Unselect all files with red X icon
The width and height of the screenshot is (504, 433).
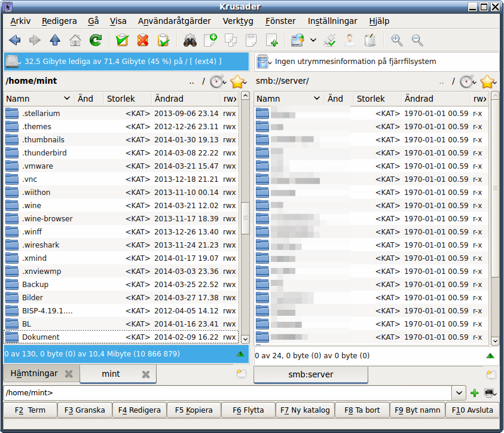click(x=143, y=41)
